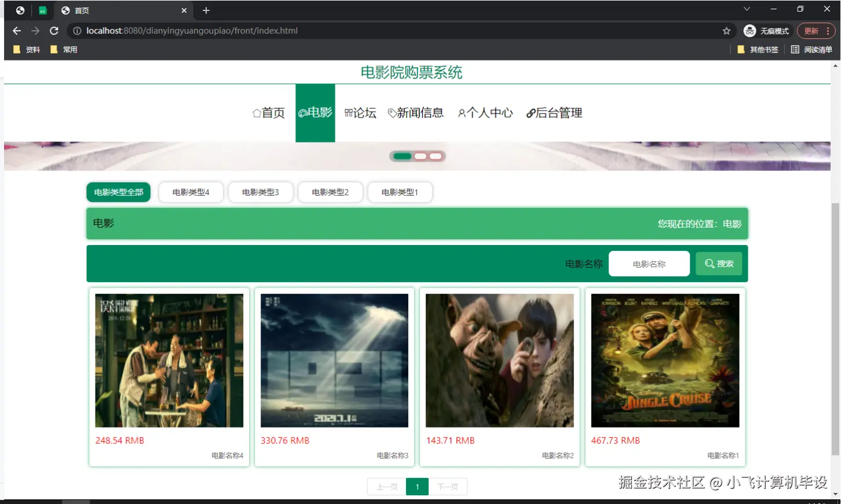Viewport: 841px width, 504px height.
Task: Click the bookmark star in the address bar
Action: coord(726,31)
